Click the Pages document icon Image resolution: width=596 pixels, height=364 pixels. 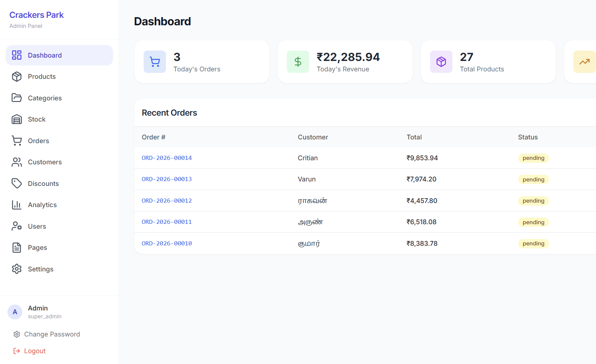point(17,248)
